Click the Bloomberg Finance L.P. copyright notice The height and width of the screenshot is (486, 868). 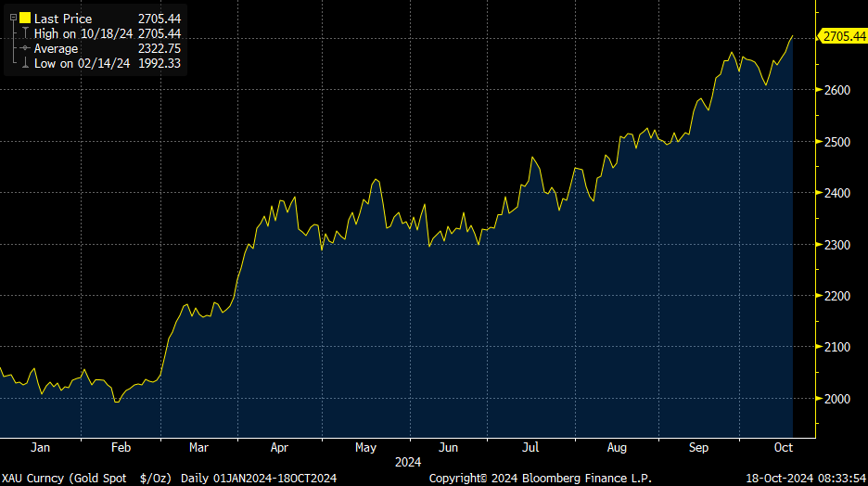(540, 478)
